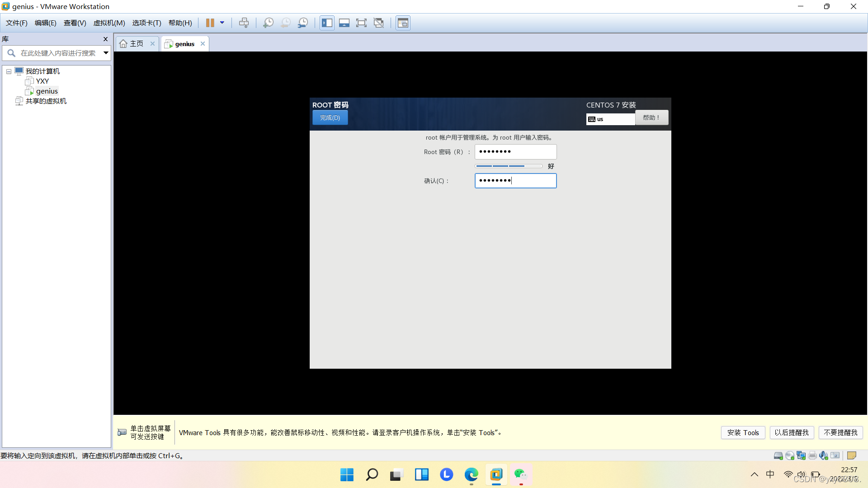Focus the library search field
The width and height of the screenshot is (868, 488).
coord(57,53)
